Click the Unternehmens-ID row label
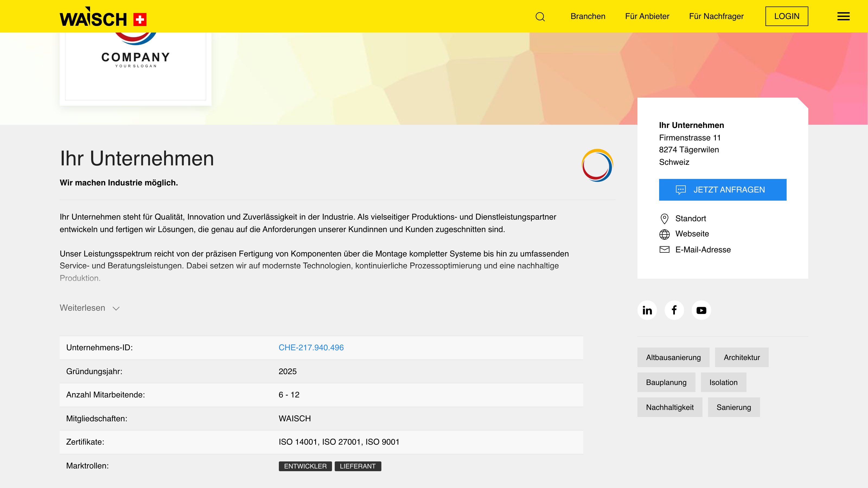The image size is (868, 488). (99, 348)
